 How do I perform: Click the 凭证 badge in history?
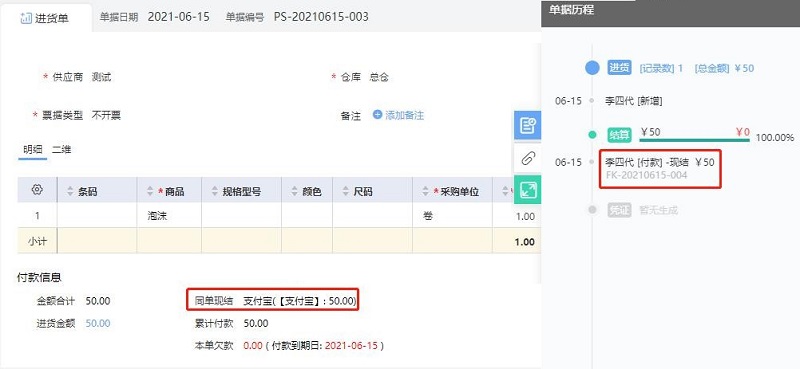(x=619, y=210)
